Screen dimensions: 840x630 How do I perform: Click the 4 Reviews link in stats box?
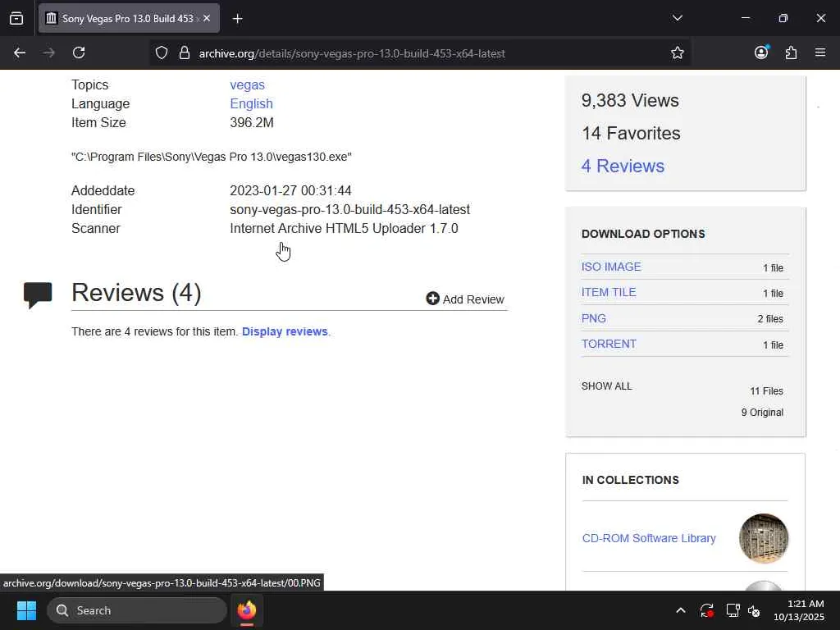coord(623,166)
